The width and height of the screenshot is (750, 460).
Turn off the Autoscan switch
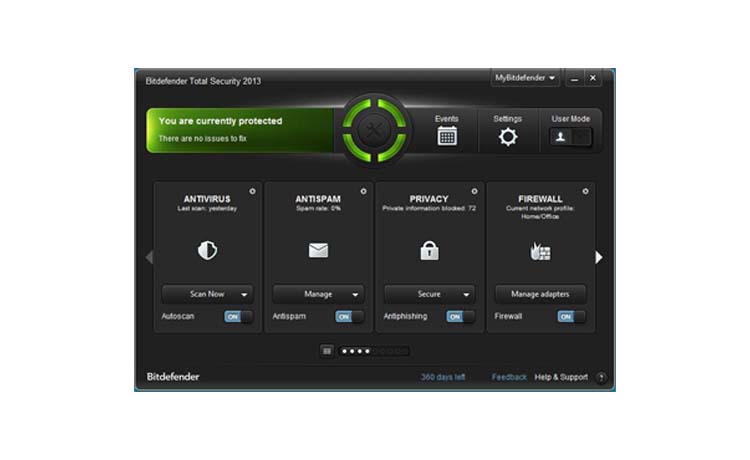[x=239, y=317]
